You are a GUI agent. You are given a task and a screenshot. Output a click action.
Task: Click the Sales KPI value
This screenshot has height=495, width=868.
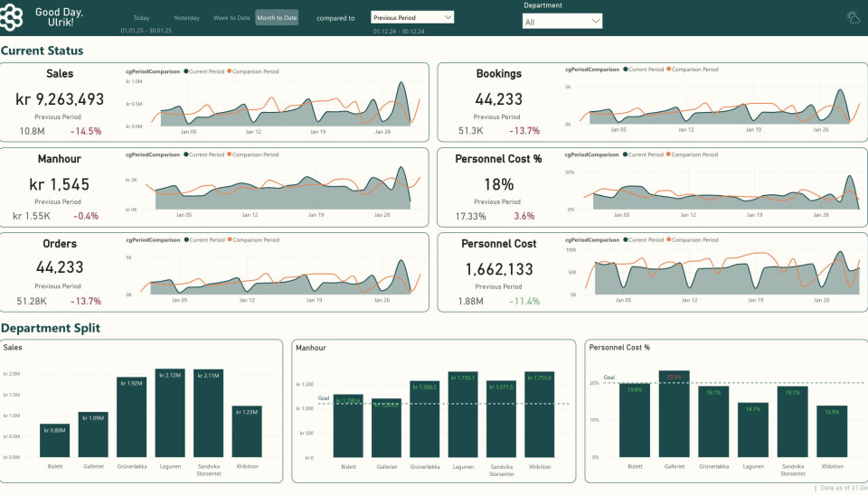click(x=60, y=100)
